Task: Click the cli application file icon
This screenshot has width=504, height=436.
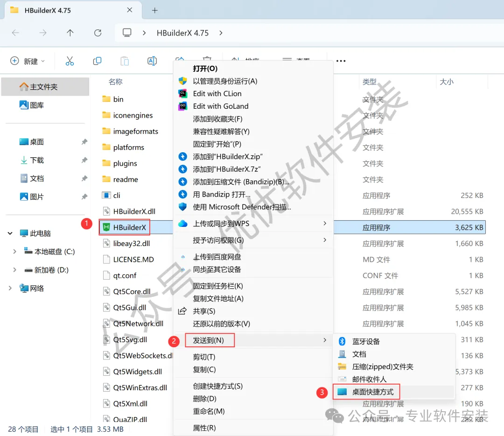Action: pos(106,195)
